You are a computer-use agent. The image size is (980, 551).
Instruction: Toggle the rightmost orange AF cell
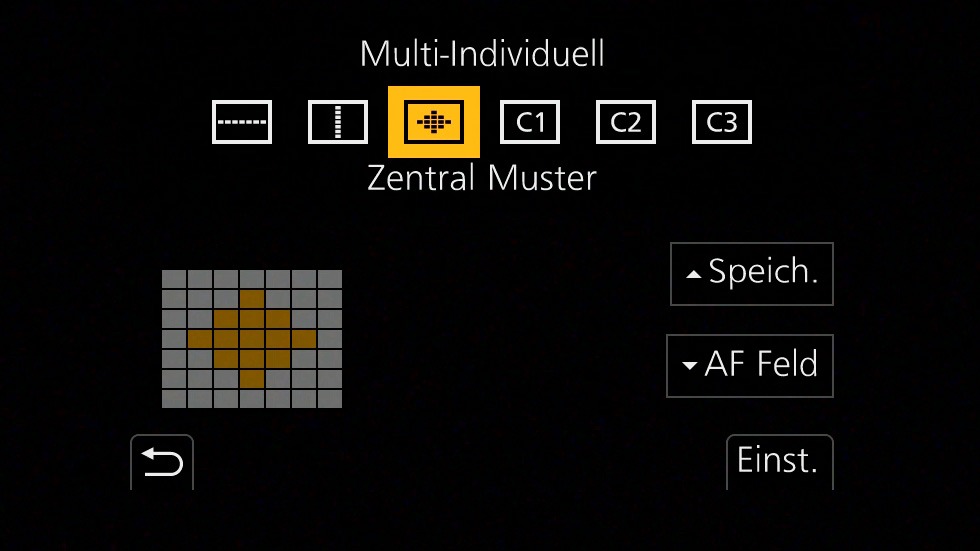pyautogui.click(x=304, y=339)
